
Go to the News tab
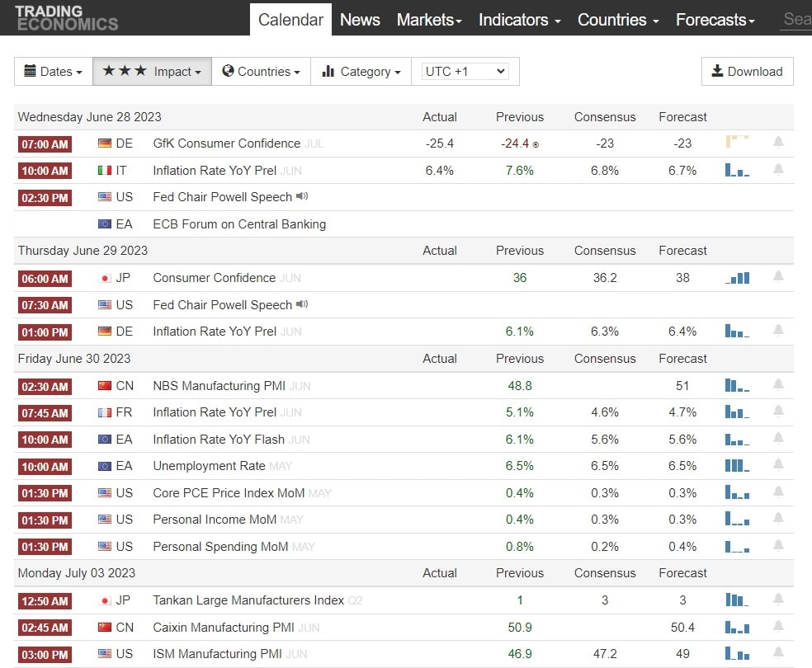click(360, 20)
